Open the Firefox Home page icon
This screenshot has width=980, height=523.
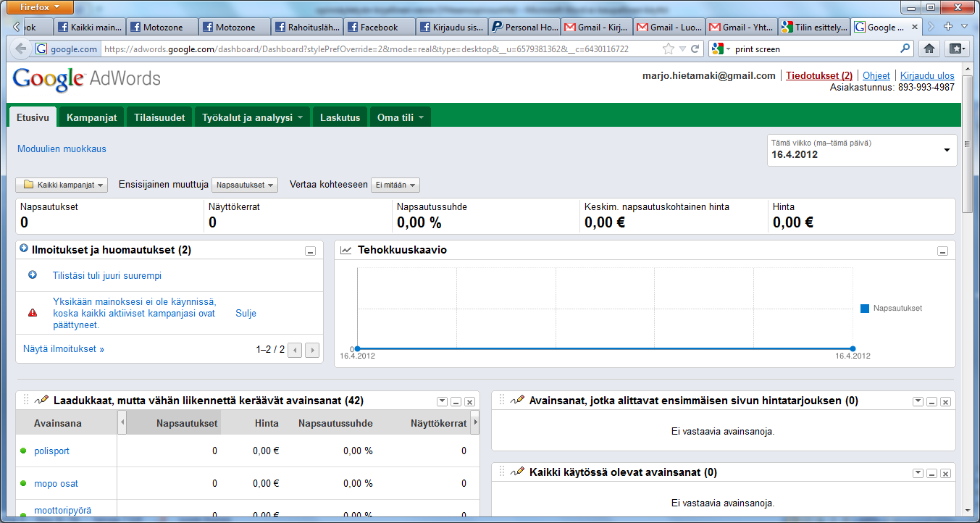tap(929, 49)
